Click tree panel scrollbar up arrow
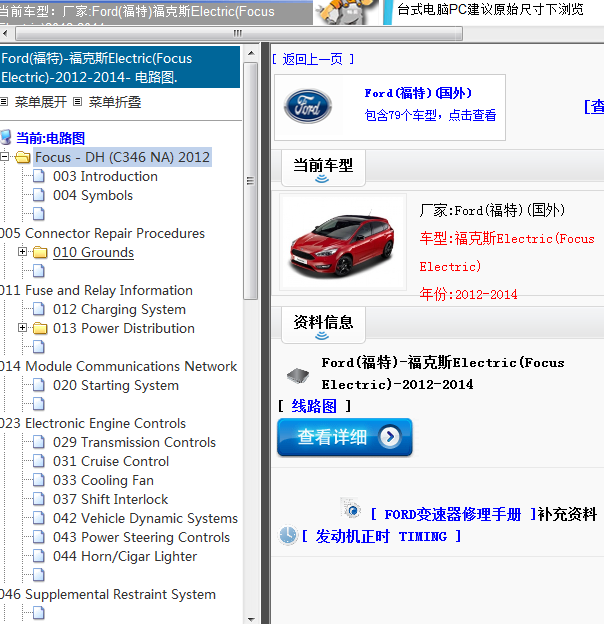Viewport: 604px width, 624px height. point(251,53)
